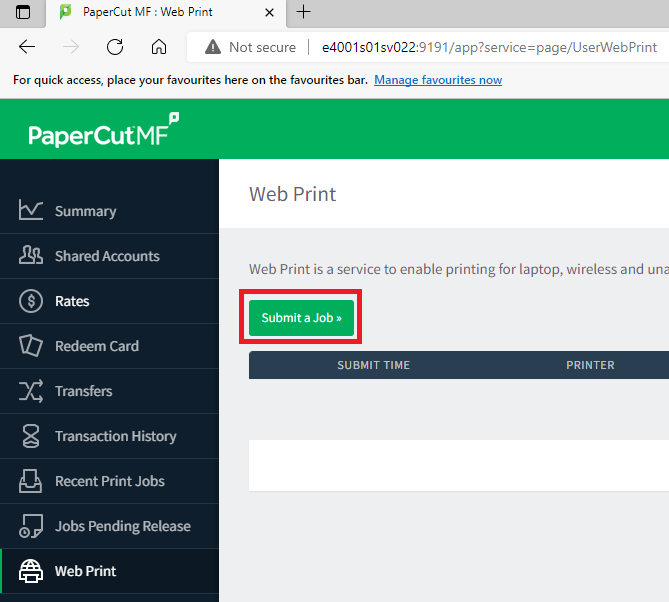Open Summary in the sidebar menu

click(x=85, y=211)
